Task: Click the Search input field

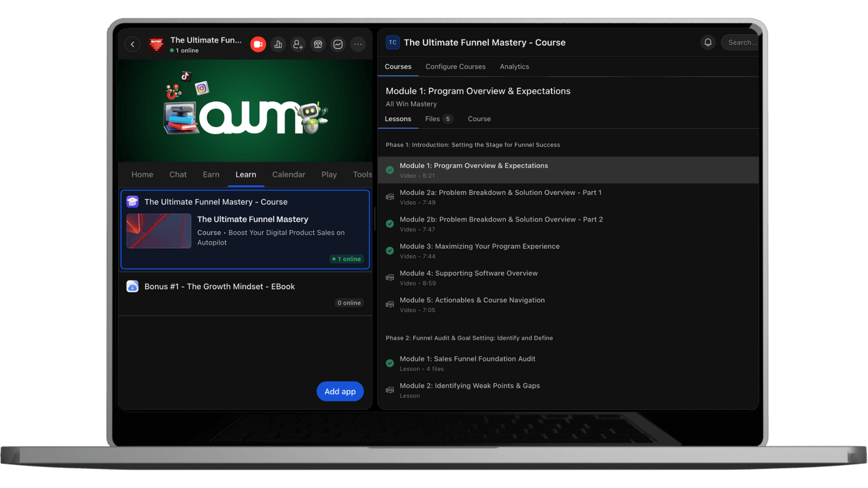Action: 741,42
